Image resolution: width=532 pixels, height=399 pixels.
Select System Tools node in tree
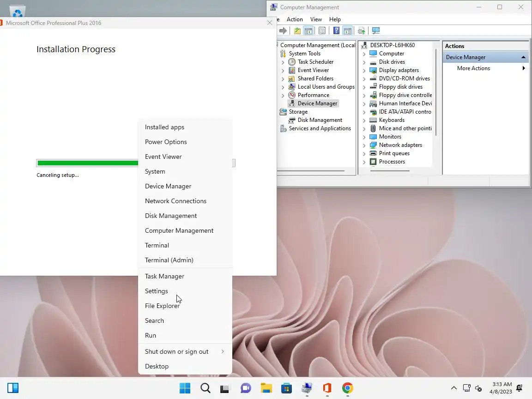click(x=305, y=54)
